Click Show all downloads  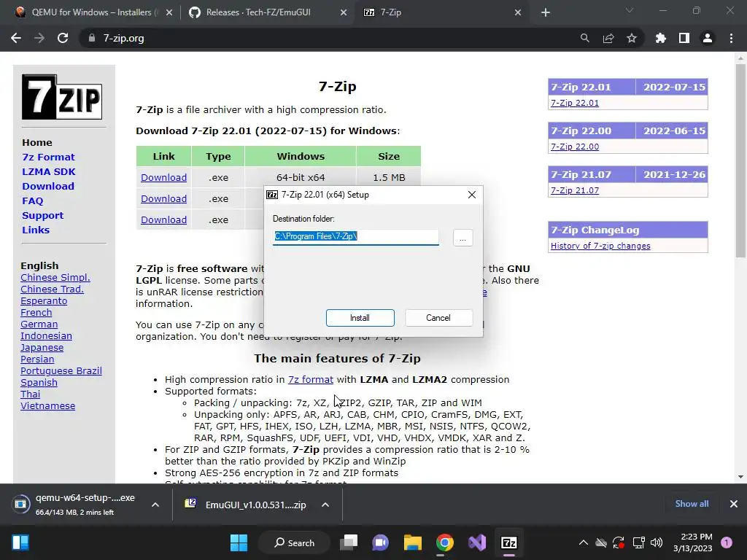[x=692, y=504]
